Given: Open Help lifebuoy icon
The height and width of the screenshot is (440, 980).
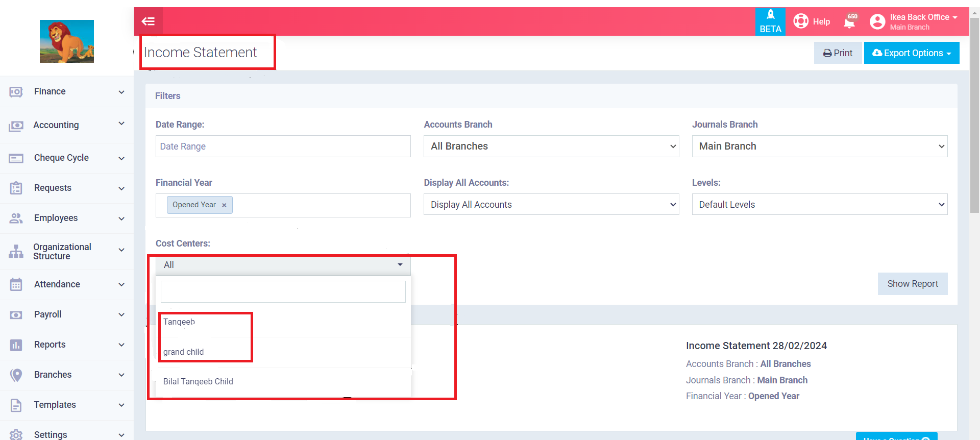Looking at the screenshot, I should (x=801, y=21).
